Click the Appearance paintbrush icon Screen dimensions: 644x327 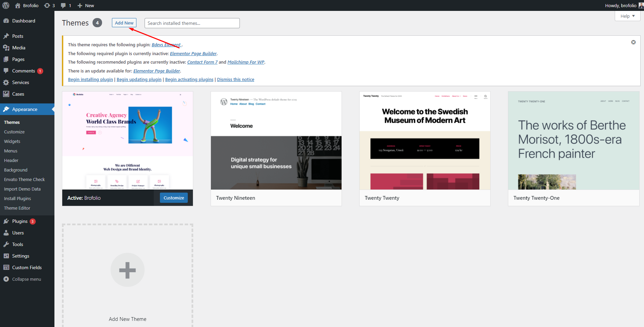click(x=6, y=109)
